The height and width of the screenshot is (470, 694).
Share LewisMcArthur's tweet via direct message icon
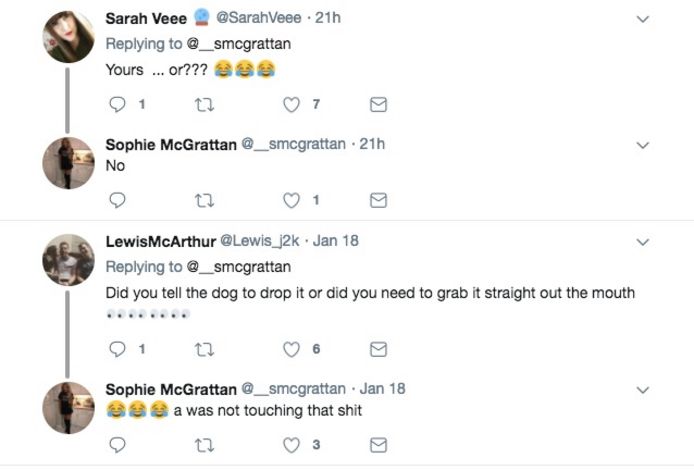pyautogui.click(x=379, y=348)
